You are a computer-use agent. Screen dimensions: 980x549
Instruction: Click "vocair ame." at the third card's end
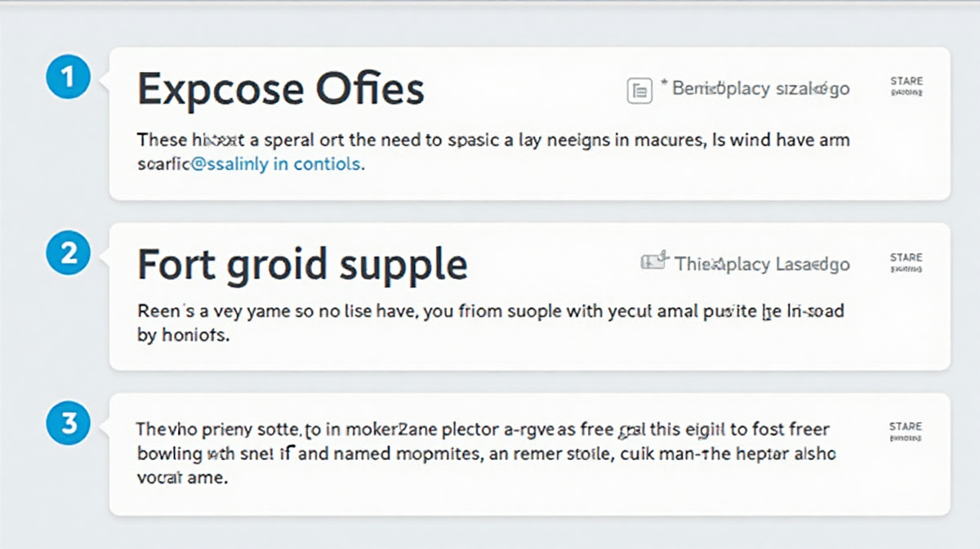pyautogui.click(x=181, y=478)
